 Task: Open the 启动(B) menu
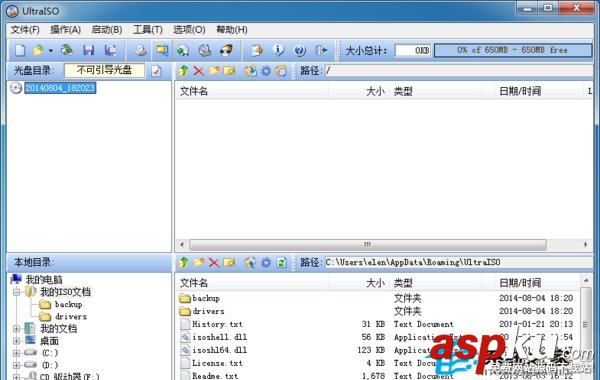[107, 30]
